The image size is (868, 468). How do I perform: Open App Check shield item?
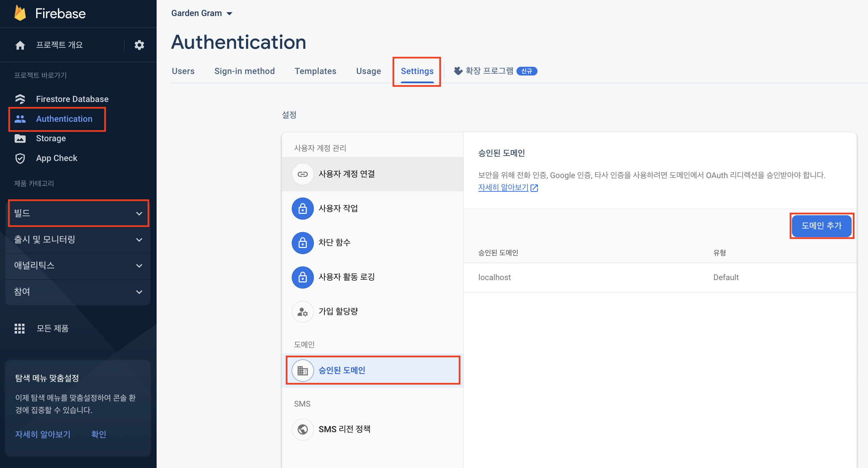pos(56,158)
